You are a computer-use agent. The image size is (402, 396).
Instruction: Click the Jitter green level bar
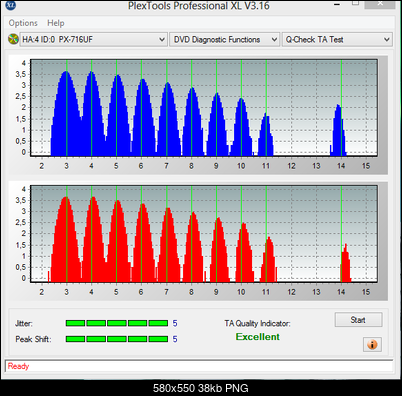pyautogui.click(x=117, y=323)
